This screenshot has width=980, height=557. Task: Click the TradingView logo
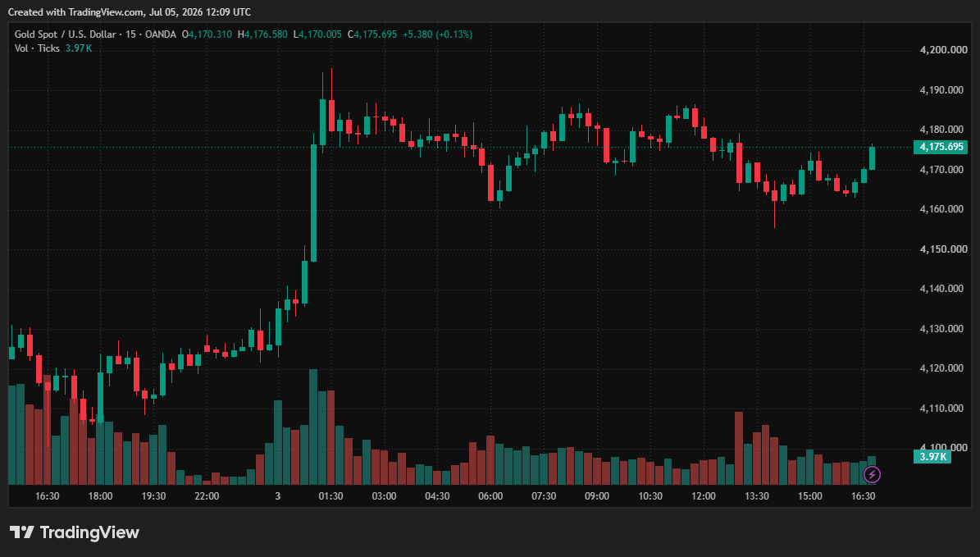pos(75,532)
